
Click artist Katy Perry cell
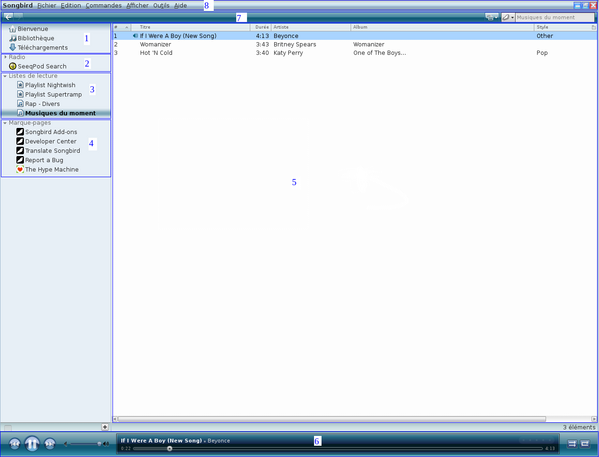pos(288,53)
